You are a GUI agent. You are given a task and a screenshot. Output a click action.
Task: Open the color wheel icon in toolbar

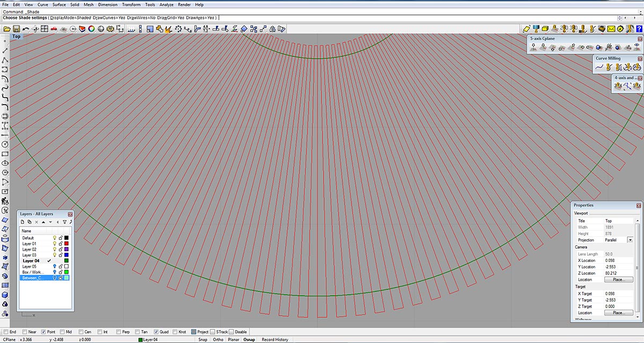point(91,28)
